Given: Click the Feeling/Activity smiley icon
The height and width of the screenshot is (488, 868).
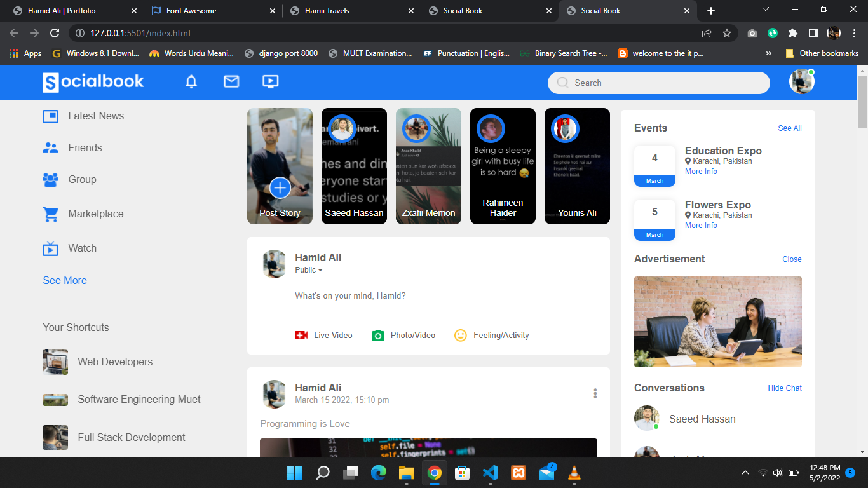Looking at the screenshot, I should (461, 335).
